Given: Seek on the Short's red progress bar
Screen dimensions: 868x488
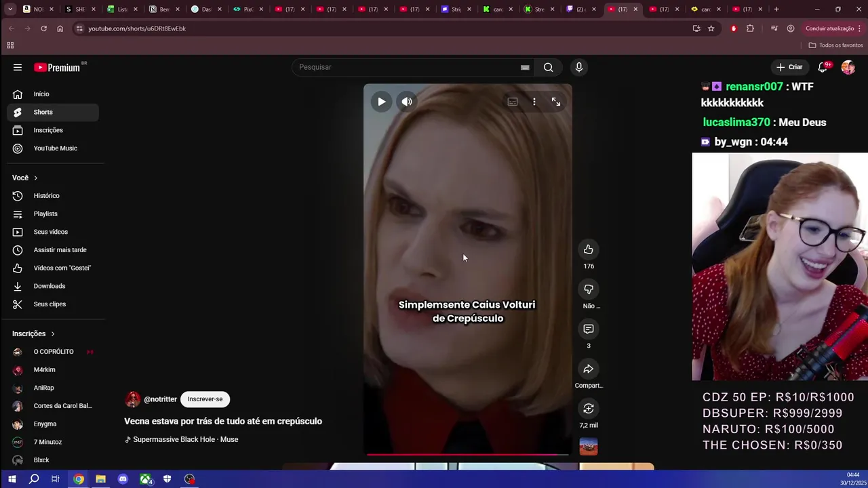Looking at the screenshot, I should click(468, 455).
